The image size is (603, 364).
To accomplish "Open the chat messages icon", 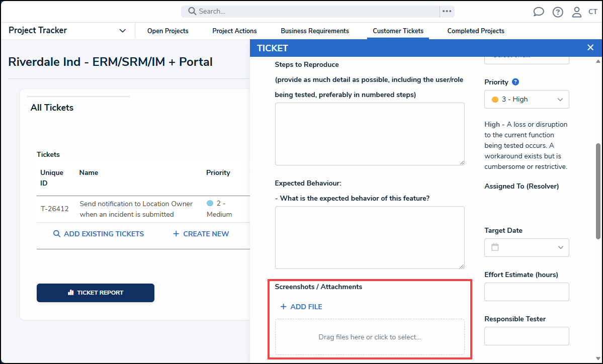I will (539, 12).
